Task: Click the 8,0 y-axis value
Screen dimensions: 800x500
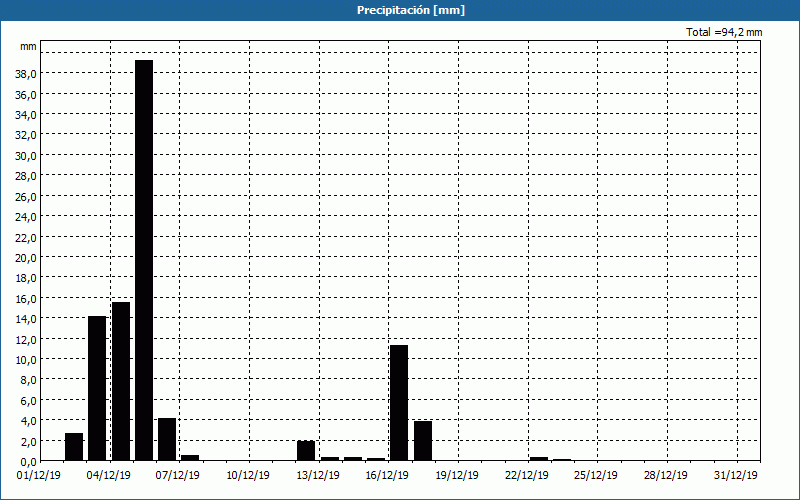Action: [28, 380]
